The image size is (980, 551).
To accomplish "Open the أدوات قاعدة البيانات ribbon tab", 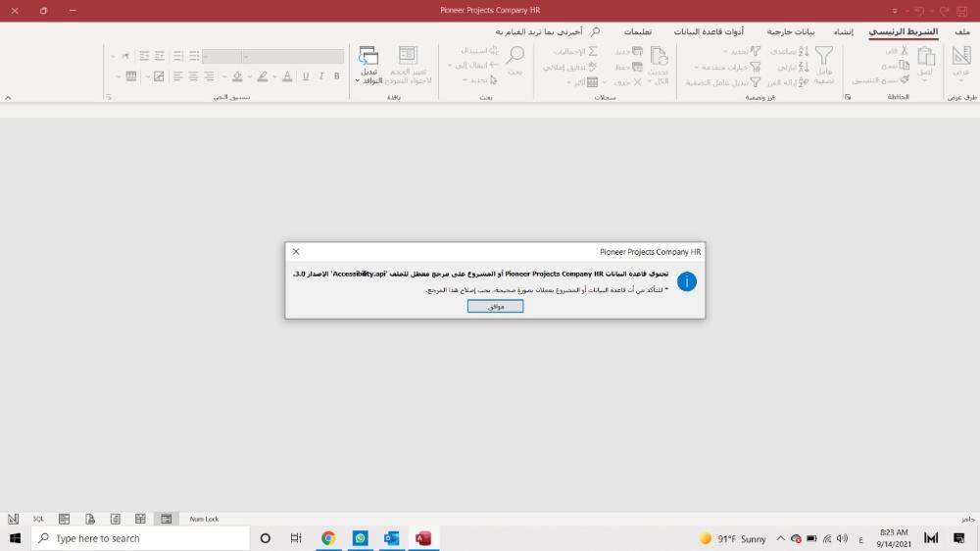I will click(709, 31).
